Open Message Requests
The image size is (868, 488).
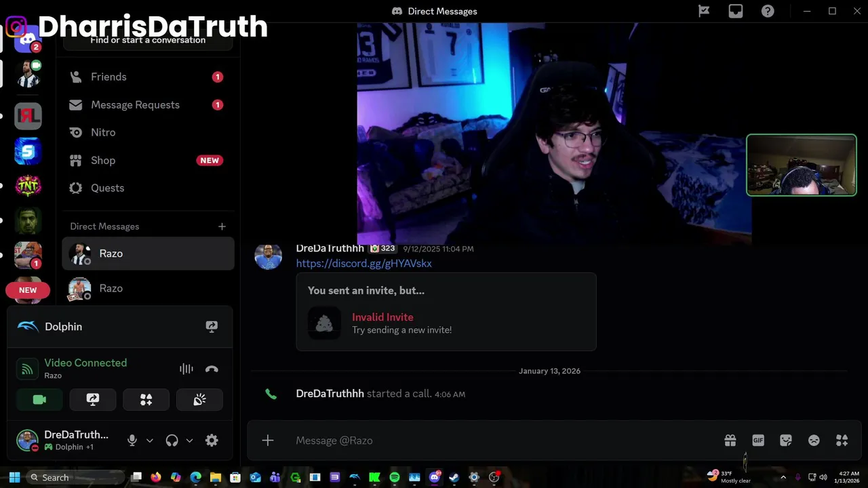pyautogui.click(x=148, y=104)
